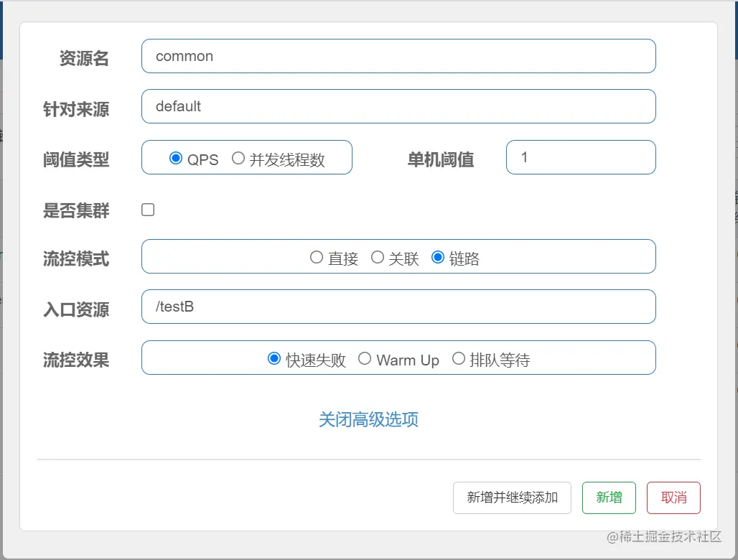Click the 新增并继续添加 button
The height and width of the screenshot is (560, 738).
(512, 498)
